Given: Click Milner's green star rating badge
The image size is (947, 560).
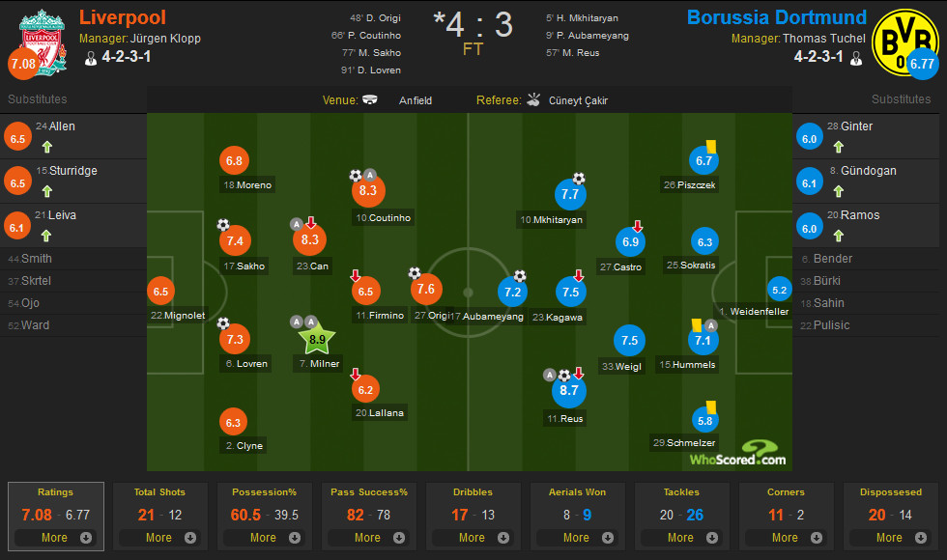Looking at the screenshot, I should click(x=317, y=339).
